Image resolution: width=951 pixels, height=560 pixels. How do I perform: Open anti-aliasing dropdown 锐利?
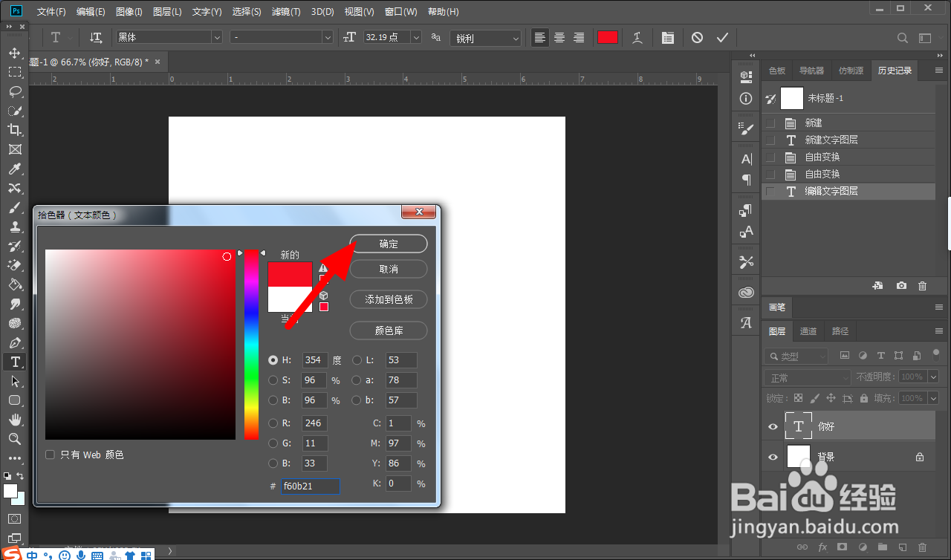(x=485, y=38)
